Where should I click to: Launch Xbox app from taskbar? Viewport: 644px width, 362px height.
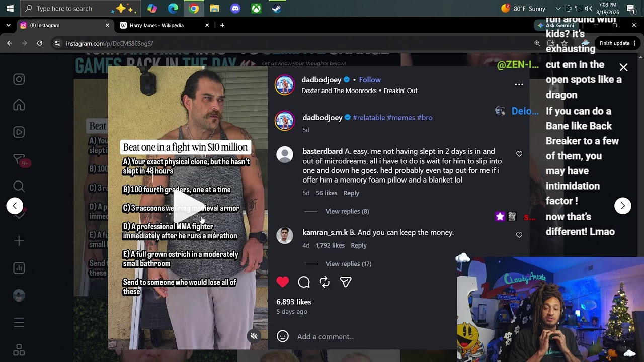click(x=256, y=8)
